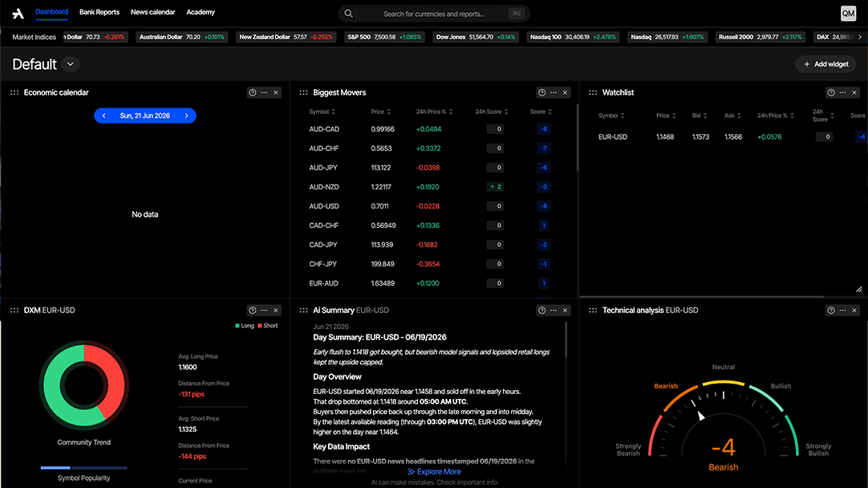Sort Biggest Movers by 24h Score

492,112
